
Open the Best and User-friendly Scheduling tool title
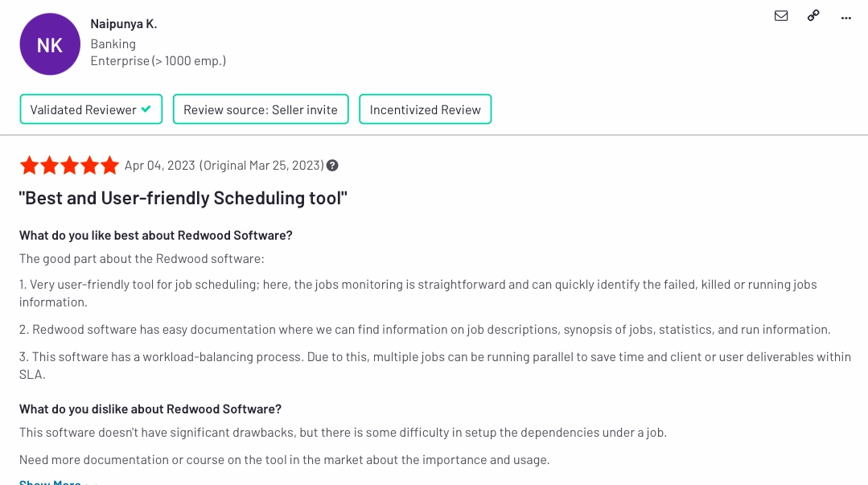coord(183,198)
